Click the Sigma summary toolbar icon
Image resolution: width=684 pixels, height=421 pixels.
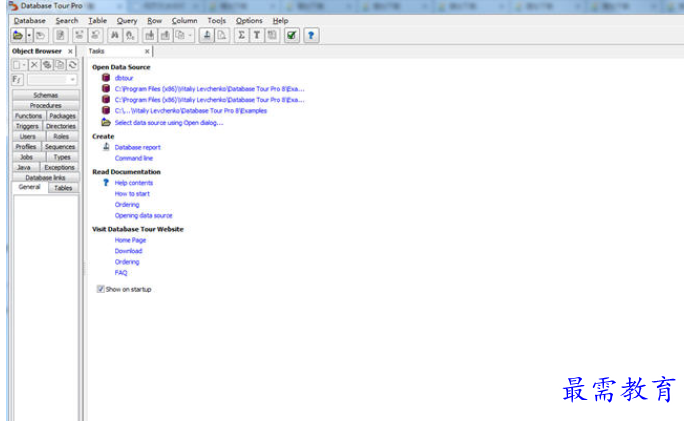pos(241,35)
